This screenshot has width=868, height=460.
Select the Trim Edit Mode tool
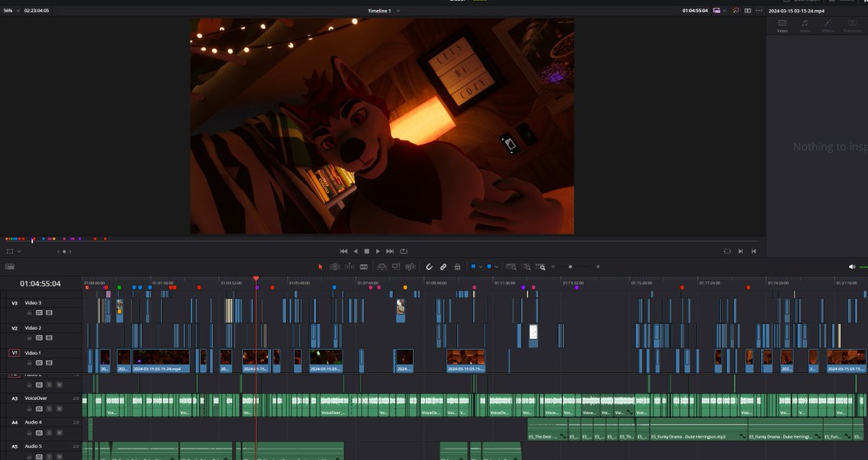pos(335,267)
